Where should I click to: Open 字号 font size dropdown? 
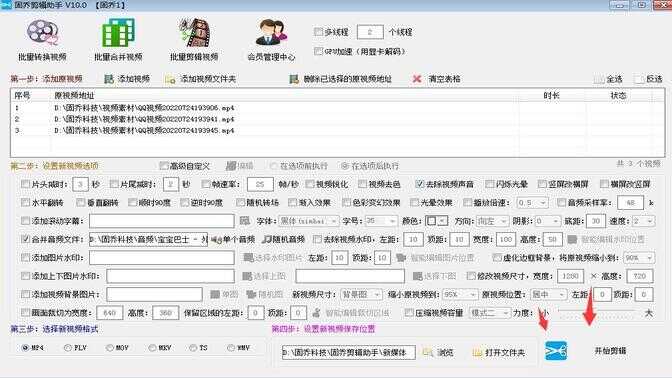[x=381, y=221]
